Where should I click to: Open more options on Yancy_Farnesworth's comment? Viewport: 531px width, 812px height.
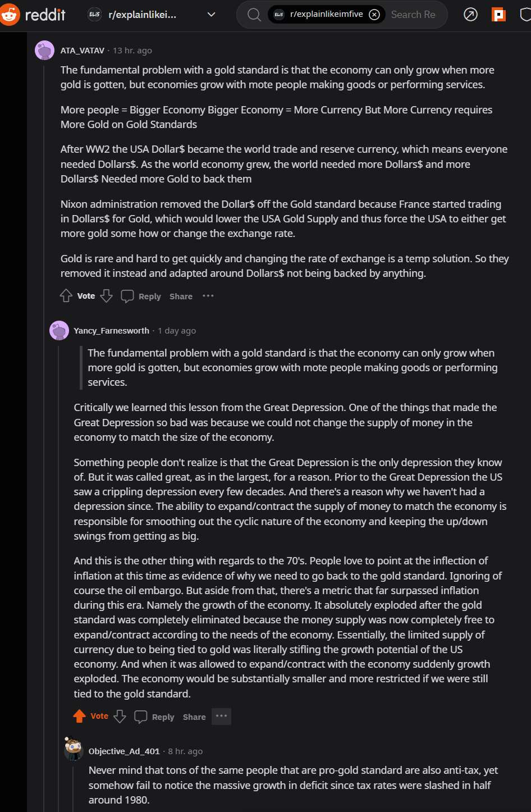point(221,716)
